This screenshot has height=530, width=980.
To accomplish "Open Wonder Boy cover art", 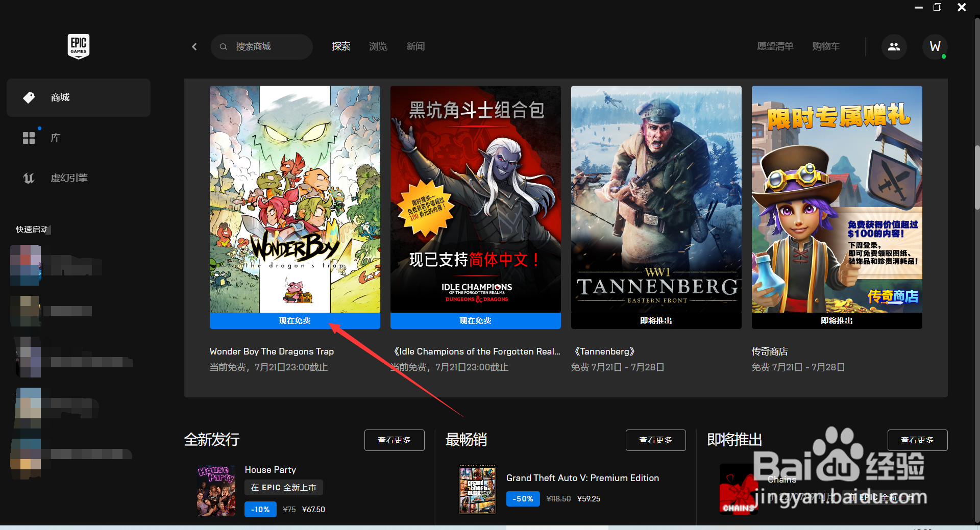I will pyautogui.click(x=295, y=199).
